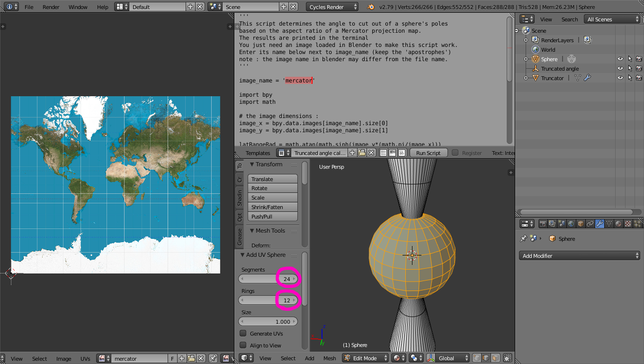The height and width of the screenshot is (364, 644).
Task: Open the viewport shading mode dropdown
Action: tap(399, 358)
